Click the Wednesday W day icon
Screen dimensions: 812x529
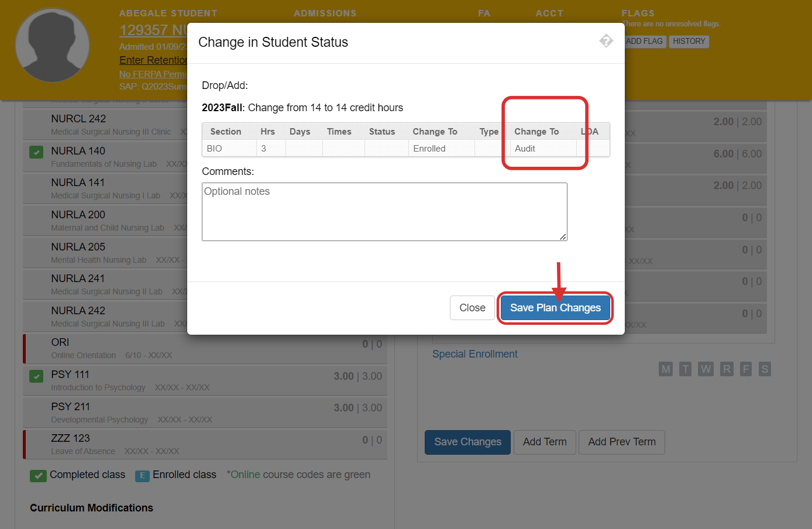coord(706,369)
